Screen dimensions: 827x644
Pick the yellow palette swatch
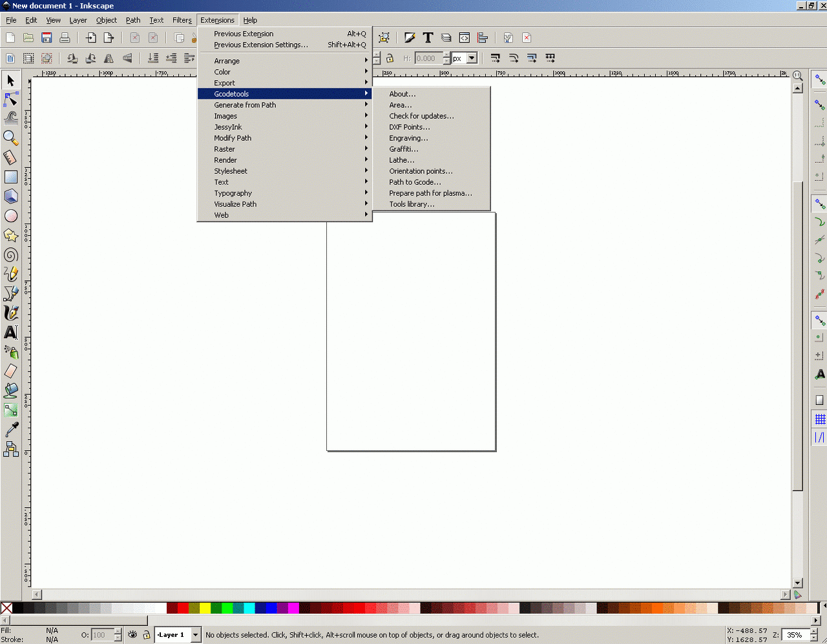point(205,608)
